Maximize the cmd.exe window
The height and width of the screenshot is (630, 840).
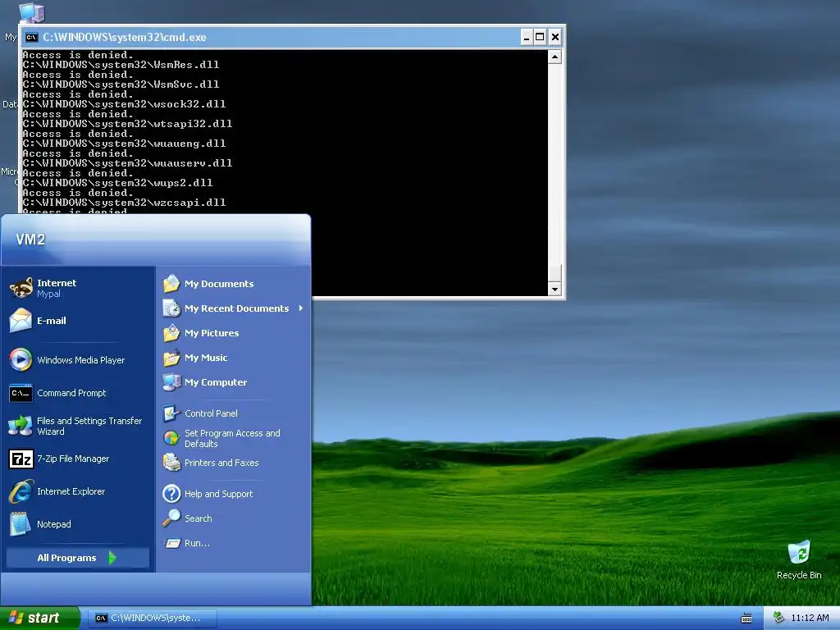tap(540, 37)
